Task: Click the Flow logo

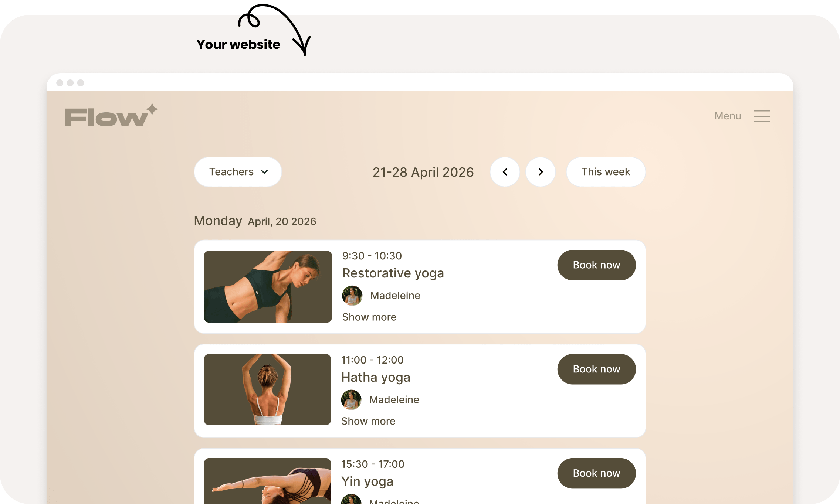Action: click(x=112, y=115)
